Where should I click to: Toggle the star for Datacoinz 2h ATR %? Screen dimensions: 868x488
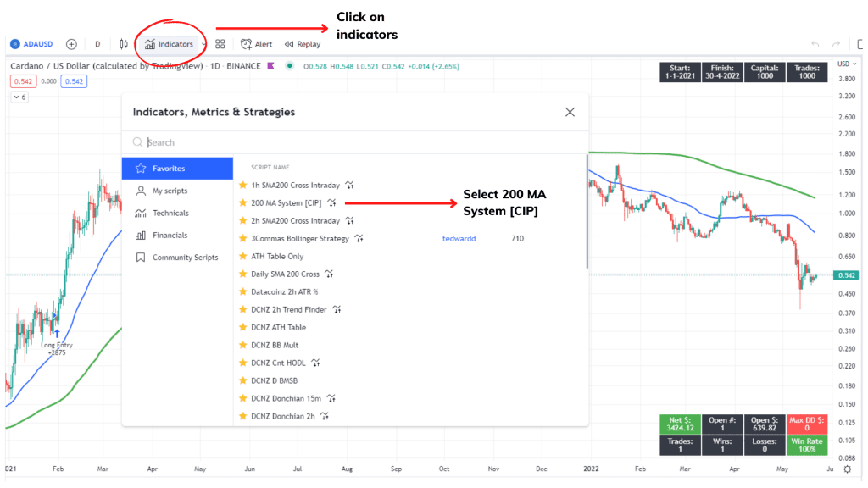242,291
